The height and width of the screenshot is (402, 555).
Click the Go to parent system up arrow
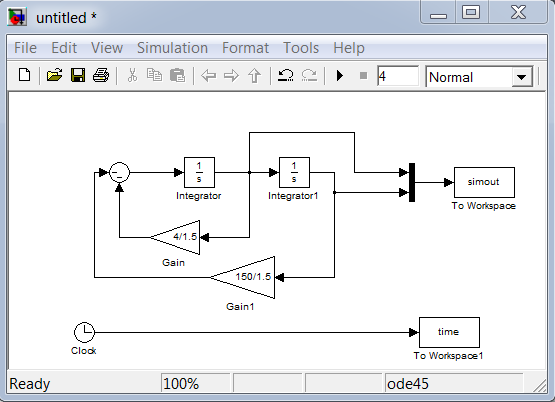(254, 76)
